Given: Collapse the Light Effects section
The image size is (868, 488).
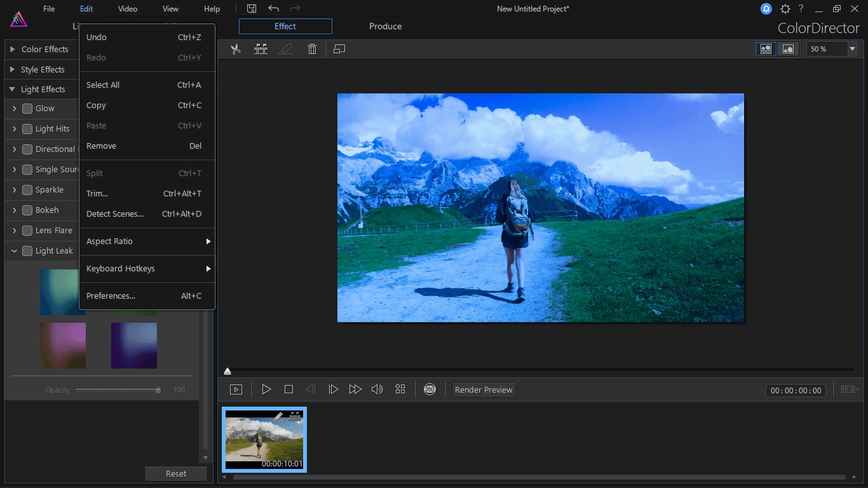Looking at the screenshot, I should point(12,90).
